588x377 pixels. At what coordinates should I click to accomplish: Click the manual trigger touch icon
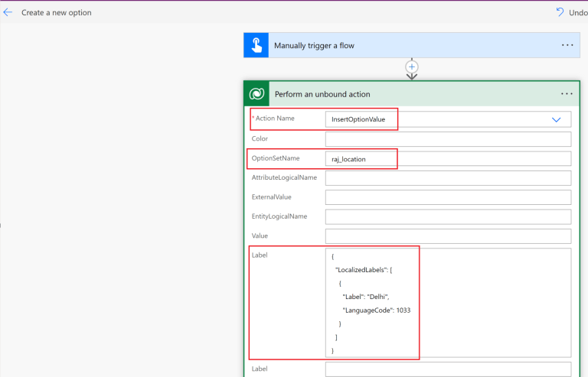[x=256, y=45]
